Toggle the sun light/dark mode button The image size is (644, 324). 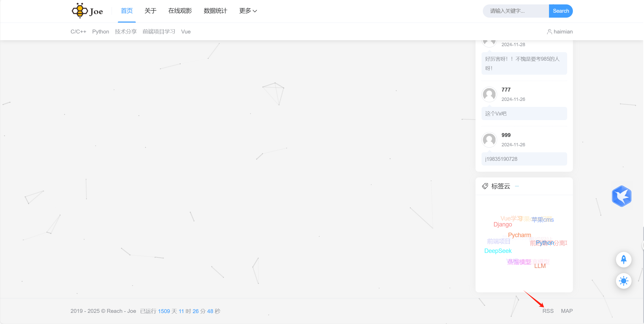(x=623, y=281)
